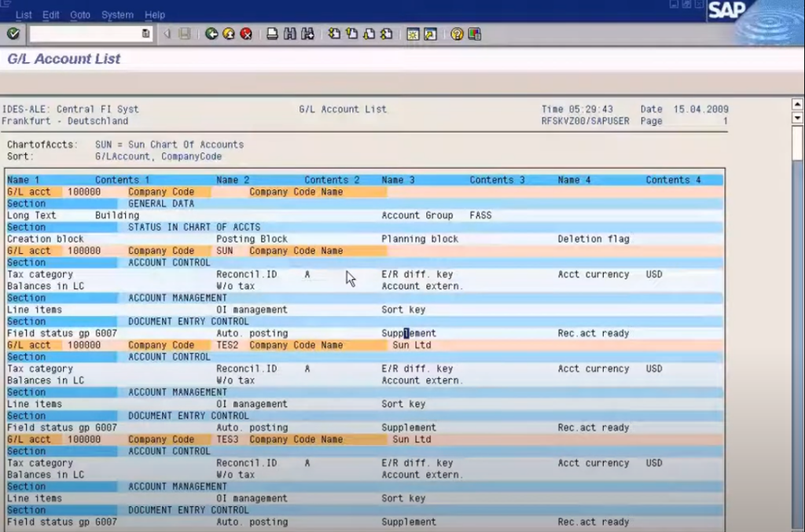This screenshot has height=532, width=805.
Task: Open the Customize Local Layout icon
Action: click(x=475, y=34)
